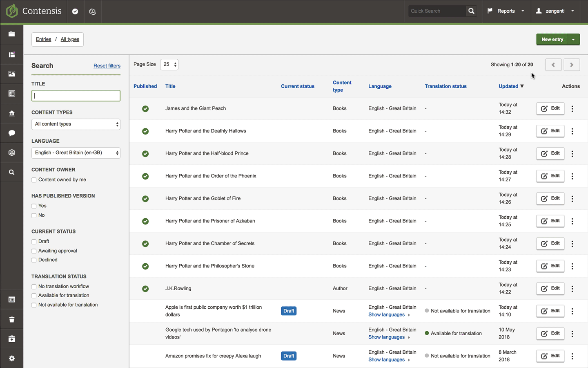Tick No under Has Published Version
The width and height of the screenshot is (588, 368).
click(34, 215)
